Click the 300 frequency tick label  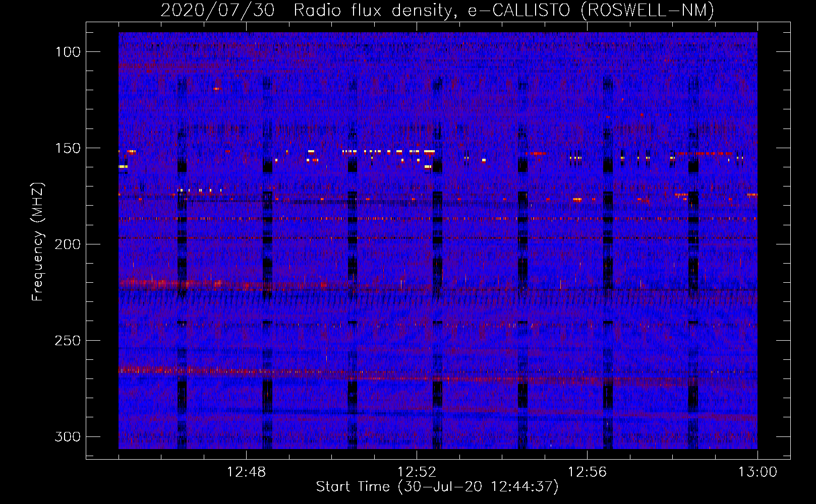[68, 436]
